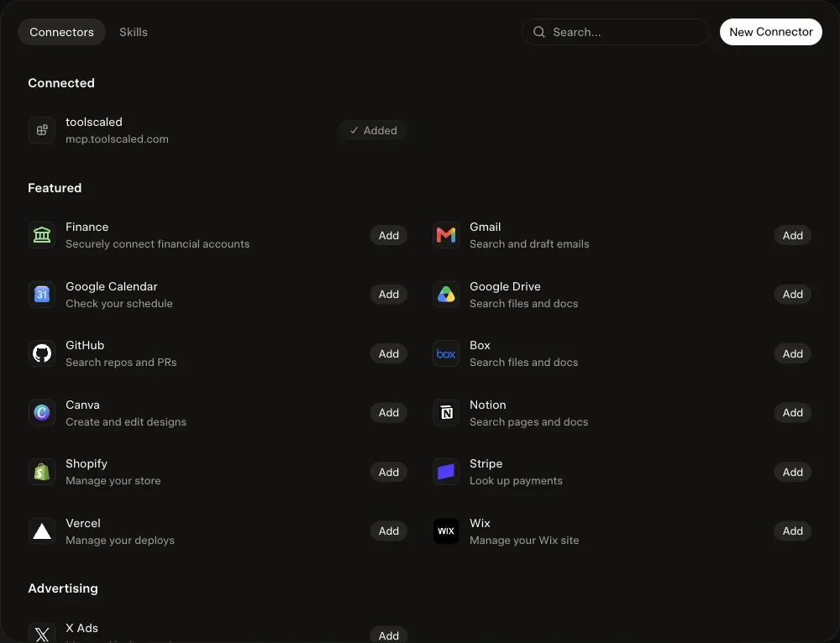
Task: Click 'Search repos and PRs' description
Action: pos(121,363)
